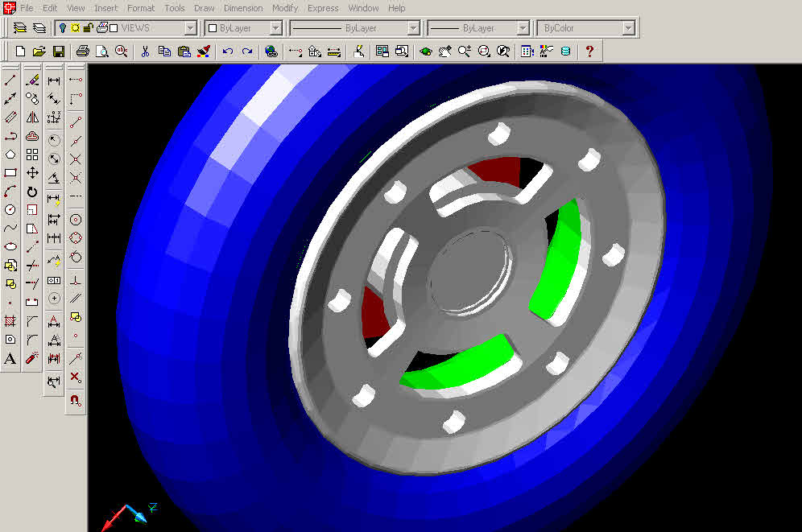Select the Array tool
Screen dimensions: 802x532
coord(32,155)
